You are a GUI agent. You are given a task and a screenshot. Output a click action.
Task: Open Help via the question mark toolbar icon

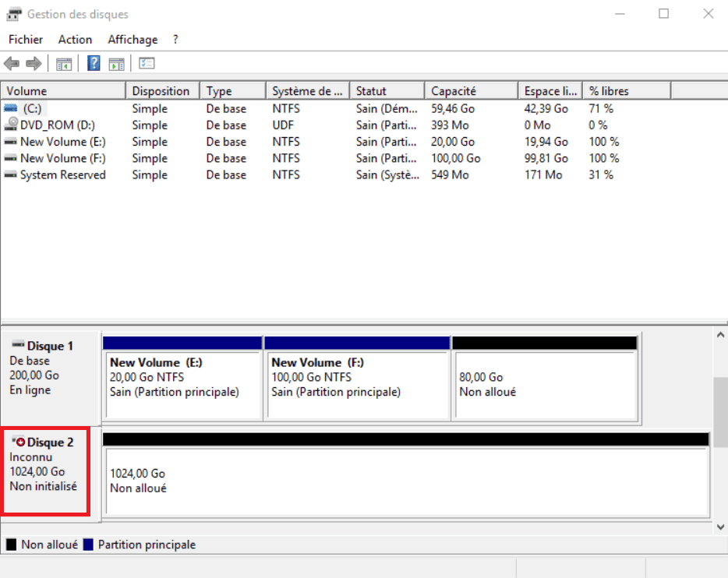click(x=94, y=63)
